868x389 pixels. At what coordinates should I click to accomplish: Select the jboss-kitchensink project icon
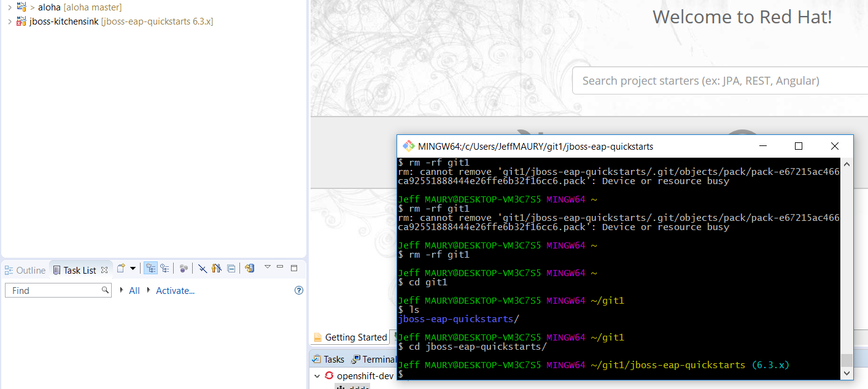point(21,21)
